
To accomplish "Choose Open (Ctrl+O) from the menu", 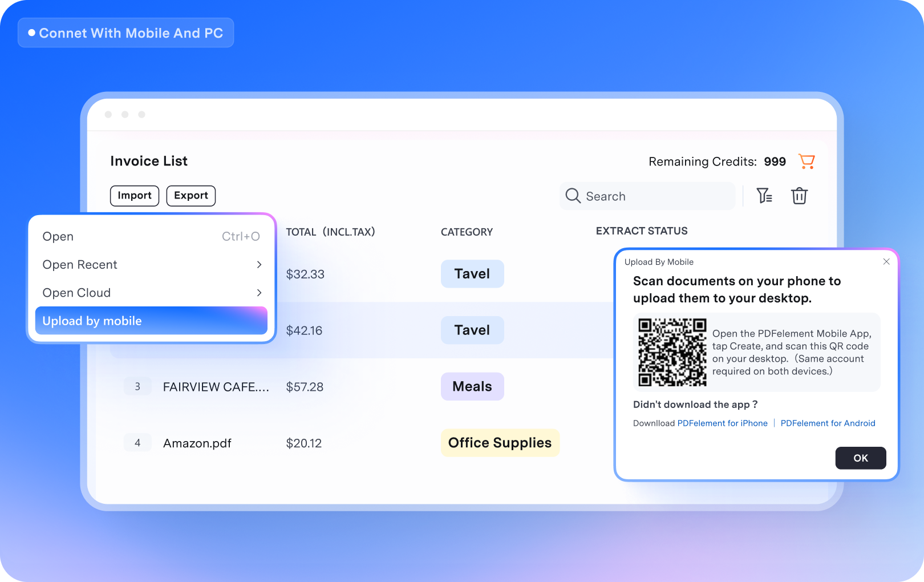I will click(x=58, y=236).
